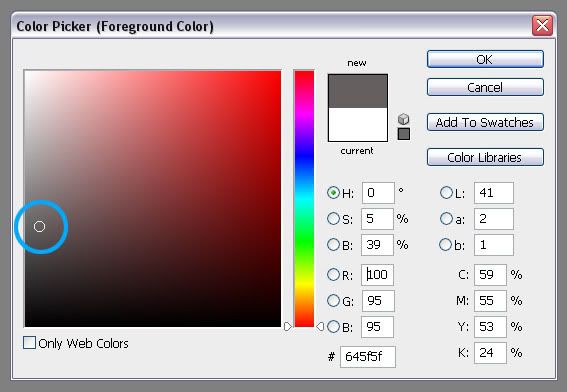Viewport: 567px width, 392px height.
Task: Click the hex color code field
Action: click(x=368, y=357)
